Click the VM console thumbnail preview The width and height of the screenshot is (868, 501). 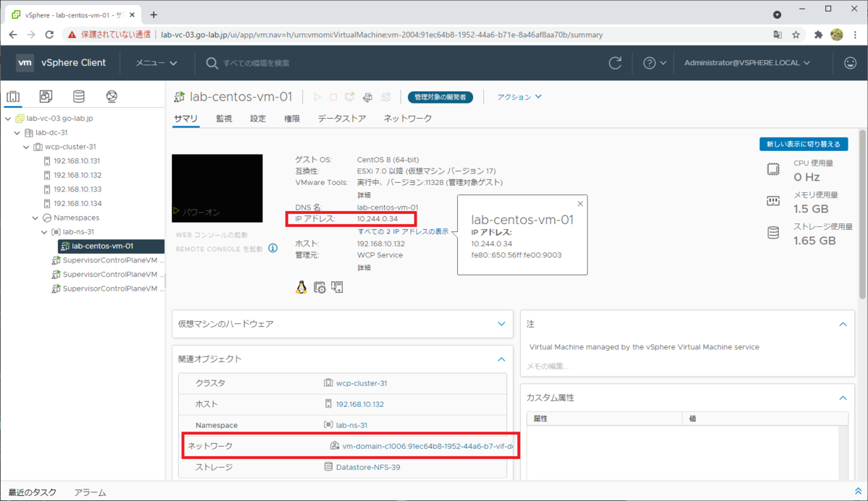217,188
